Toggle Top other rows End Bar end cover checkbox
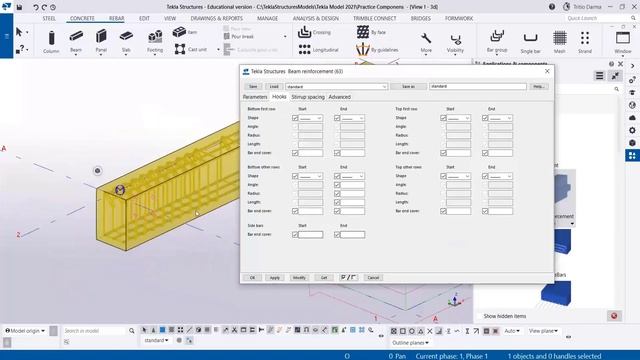The image size is (640, 360). click(485, 211)
